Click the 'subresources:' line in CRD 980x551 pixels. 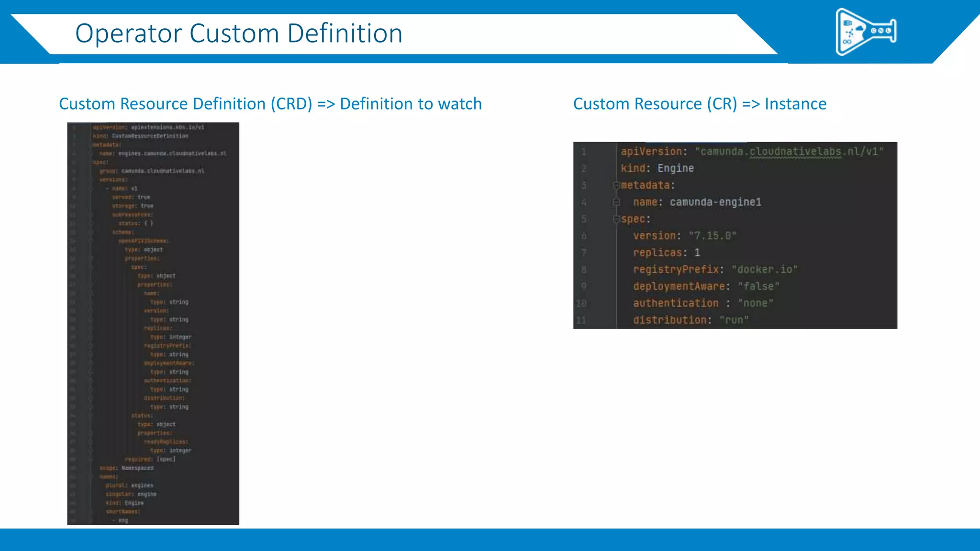[133, 215]
